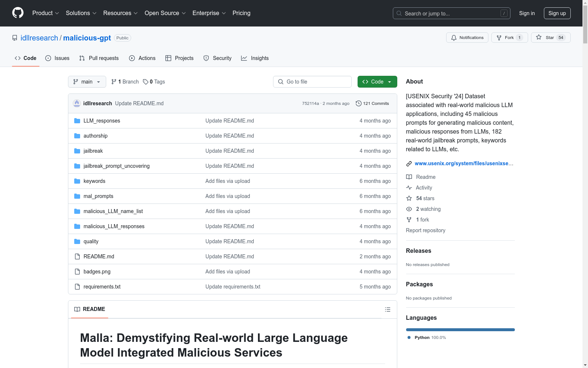588x368 pixels.
Task: Open the authorship folder icon
Action: [77, 136]
